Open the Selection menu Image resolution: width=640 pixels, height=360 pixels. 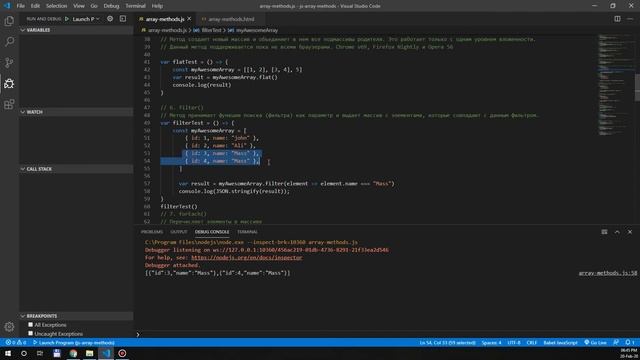click(x=56, y=6)
